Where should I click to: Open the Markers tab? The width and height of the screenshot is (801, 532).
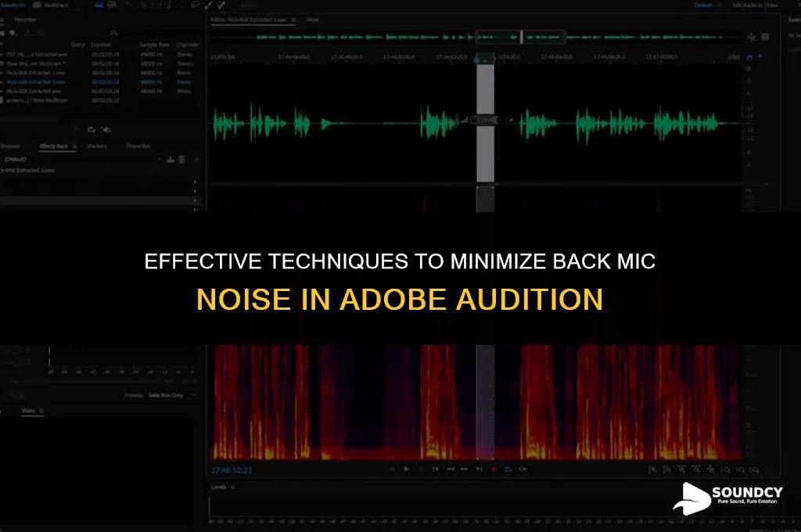click(97, 146)
